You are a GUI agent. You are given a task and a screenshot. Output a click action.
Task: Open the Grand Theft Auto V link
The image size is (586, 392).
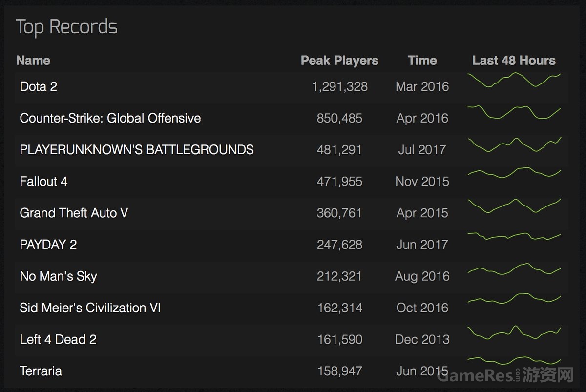point(74,213)
